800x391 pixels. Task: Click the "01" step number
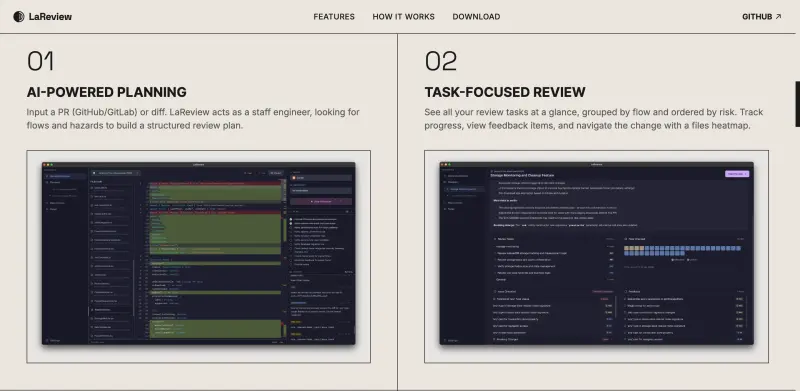(x=40, y=61)
